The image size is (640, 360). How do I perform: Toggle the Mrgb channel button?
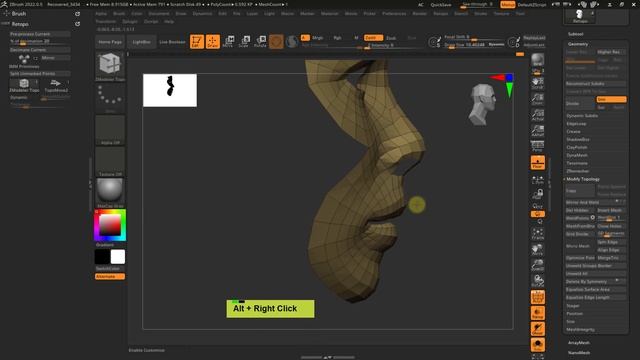(318, 38)
